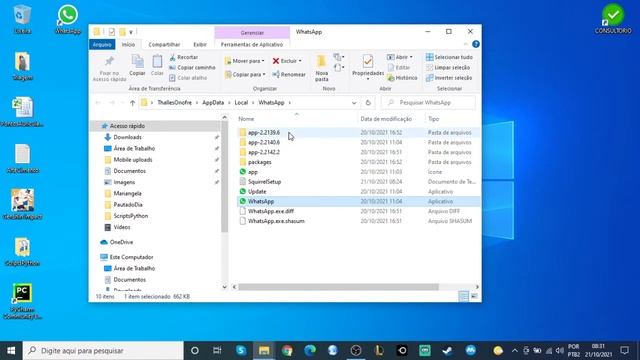Click the refresh address bar button
The height and width of the screenshot is (360, 640).
[368, 103]
